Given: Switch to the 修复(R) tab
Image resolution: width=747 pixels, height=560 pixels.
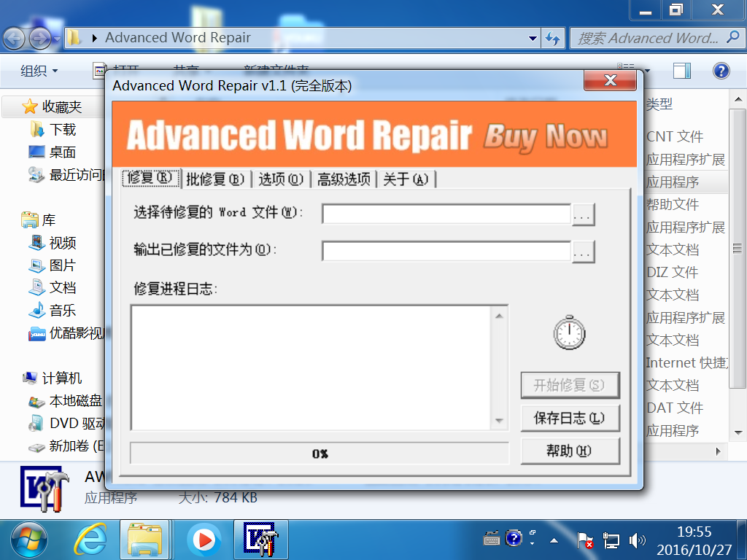Looking at the screenshot, I should click(x=150, y=178).
